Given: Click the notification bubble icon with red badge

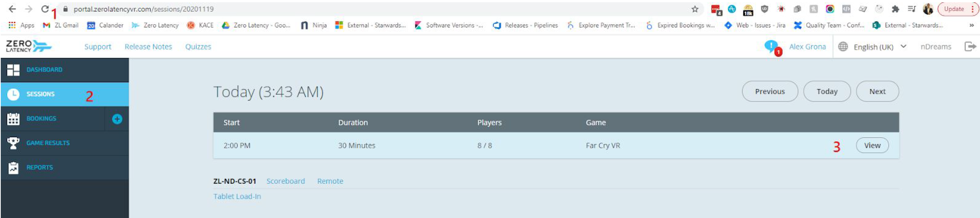Looking at the screenshot, I should pyautogui.click(x=773, y=48).
